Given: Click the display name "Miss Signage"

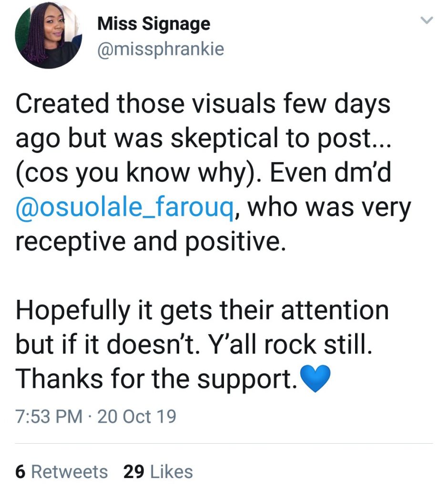Looking at the screenshot, I should pos(153,24).
